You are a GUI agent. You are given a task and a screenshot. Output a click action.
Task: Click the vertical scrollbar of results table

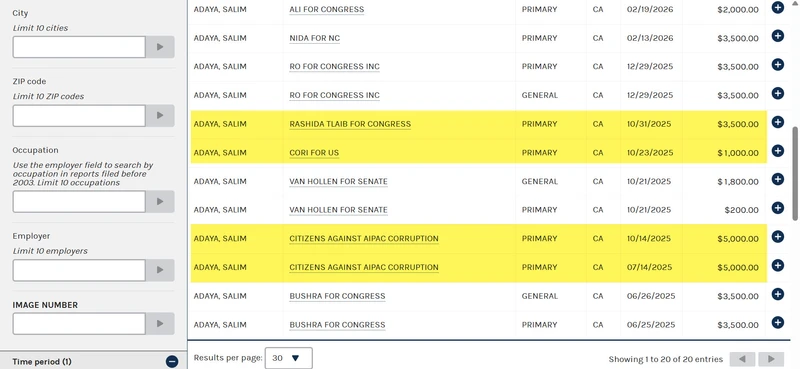[x=795, y=174]
